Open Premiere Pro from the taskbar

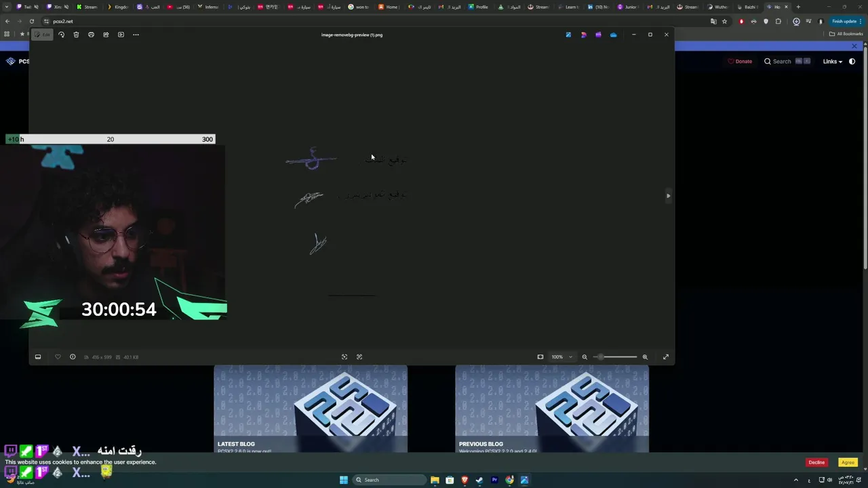pyautogui.click(x=494, y=480)
